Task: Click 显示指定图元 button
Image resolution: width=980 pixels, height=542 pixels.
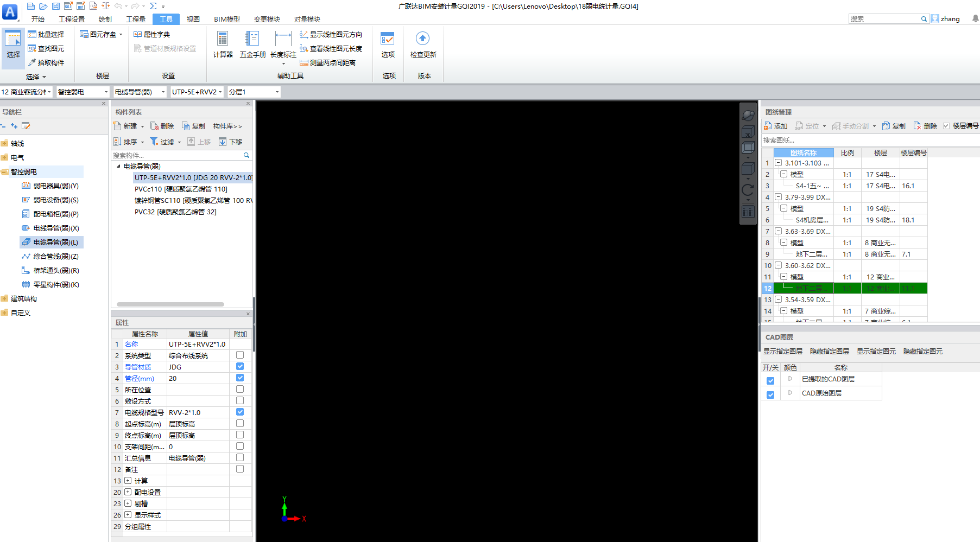Action: click(876, 352)
